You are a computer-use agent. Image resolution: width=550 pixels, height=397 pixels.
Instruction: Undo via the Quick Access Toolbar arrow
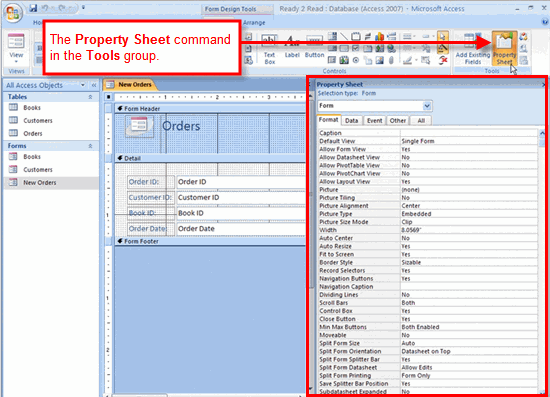coord(45,8)
